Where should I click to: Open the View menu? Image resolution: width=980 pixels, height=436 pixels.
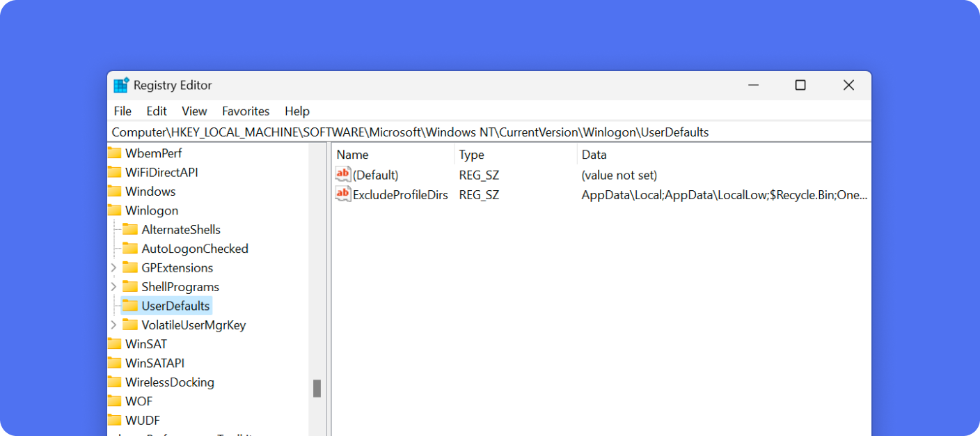point(194,111)
